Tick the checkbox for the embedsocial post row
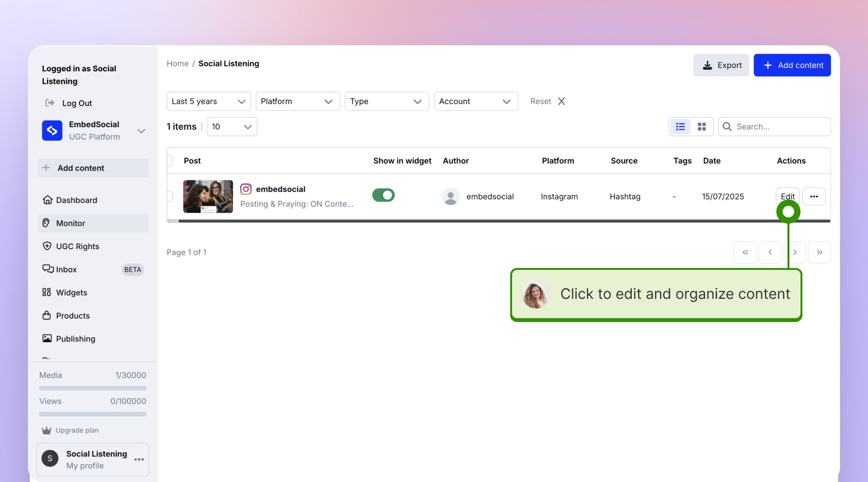This screenshot has width=868, height=482. tap(169, 196)
